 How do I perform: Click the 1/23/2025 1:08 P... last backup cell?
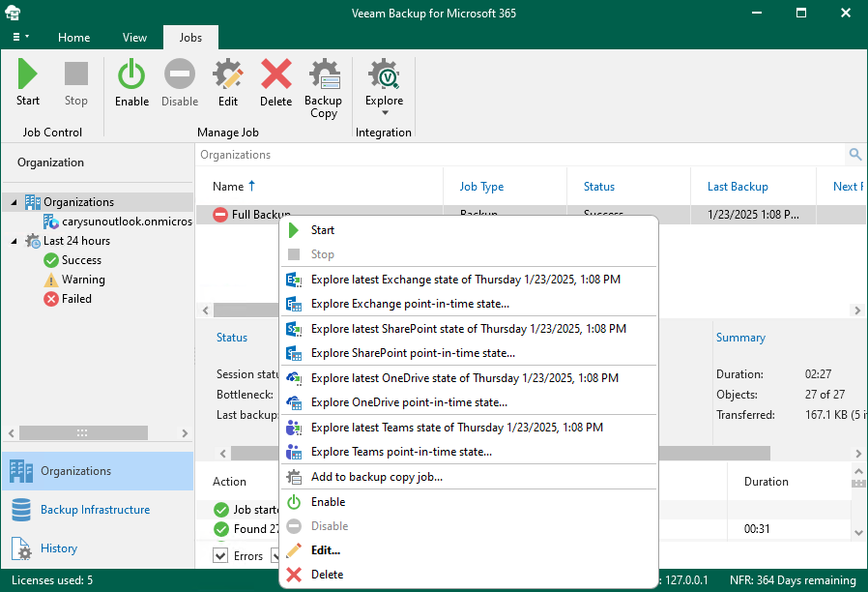(x=753, y=215)
